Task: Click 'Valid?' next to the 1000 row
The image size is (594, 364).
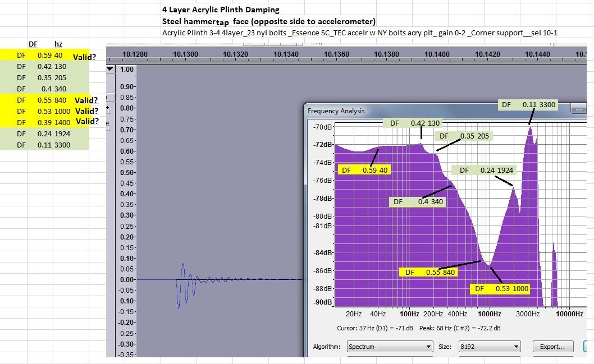Action: 87,111
